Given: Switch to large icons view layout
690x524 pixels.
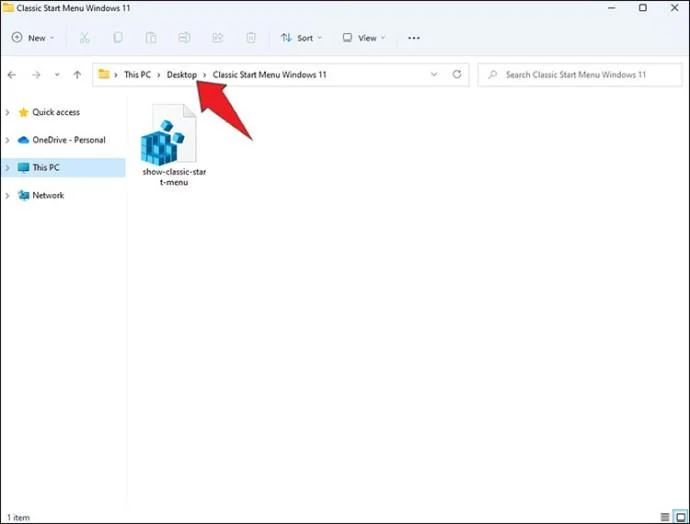Looking at the screenshot, I should [681, 517].
